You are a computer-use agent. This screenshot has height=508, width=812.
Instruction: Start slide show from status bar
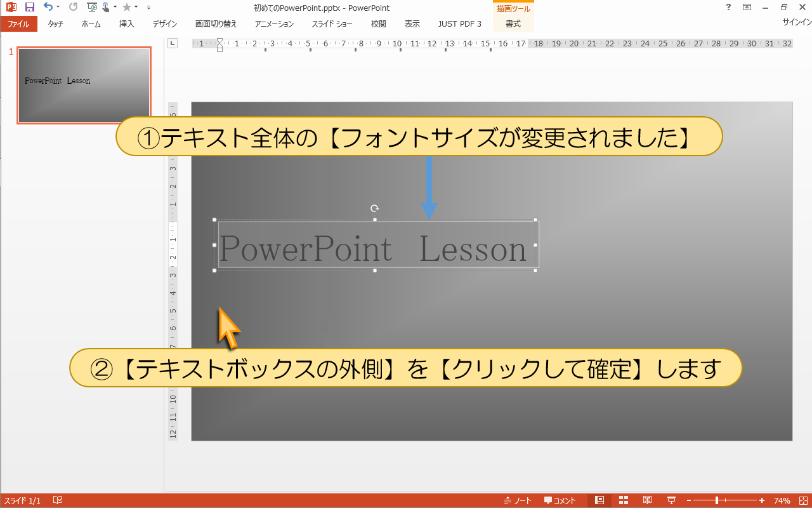(x=671, y=500)
